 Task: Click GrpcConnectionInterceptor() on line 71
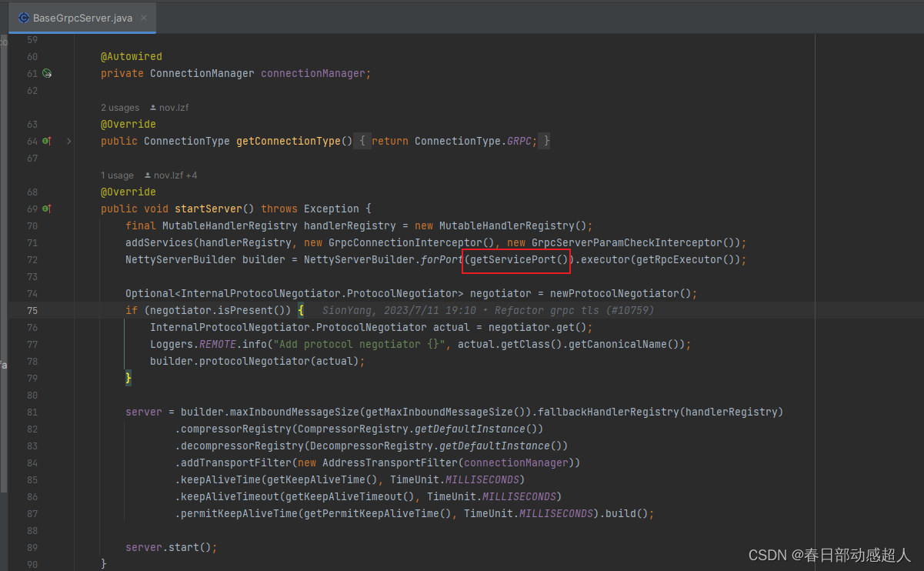[x=412, y=243]
